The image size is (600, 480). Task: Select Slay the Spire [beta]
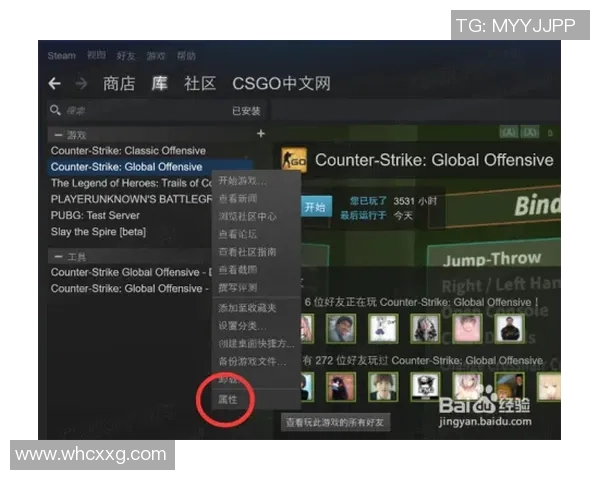click(x=98, y=232)
